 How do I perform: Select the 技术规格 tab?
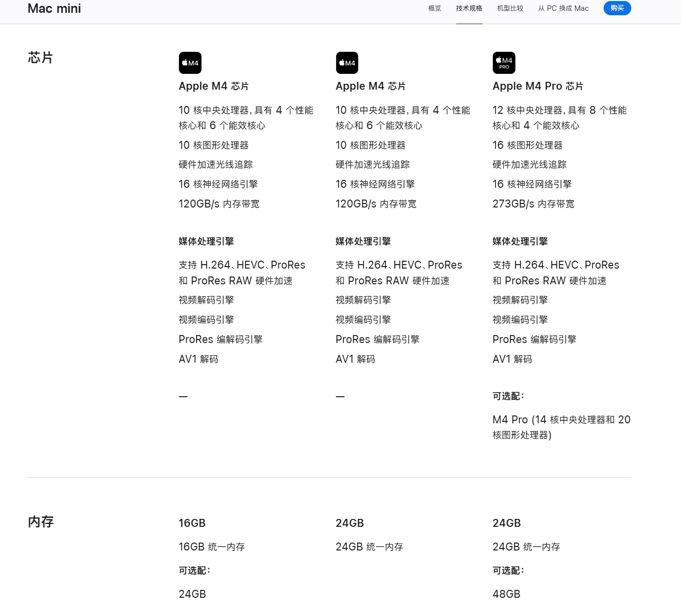click(x=469, y=8)
